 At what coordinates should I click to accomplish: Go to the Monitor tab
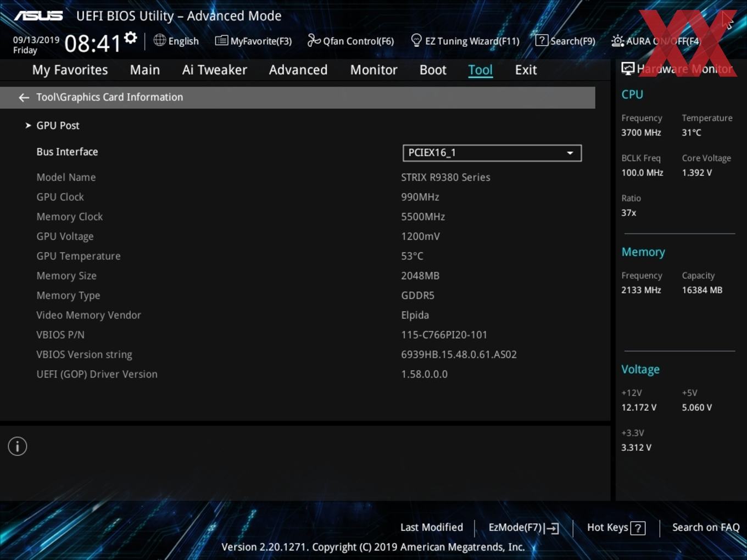tap(374, 70)
